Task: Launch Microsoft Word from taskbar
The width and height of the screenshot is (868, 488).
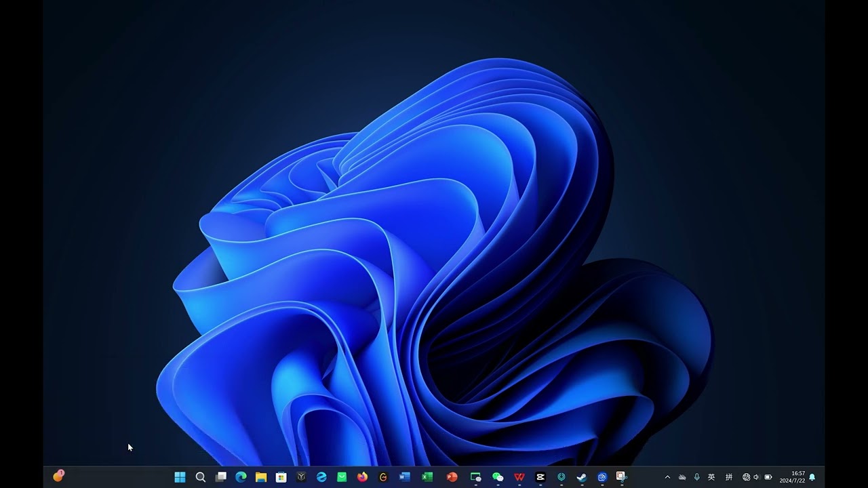Action: (405, 477)
